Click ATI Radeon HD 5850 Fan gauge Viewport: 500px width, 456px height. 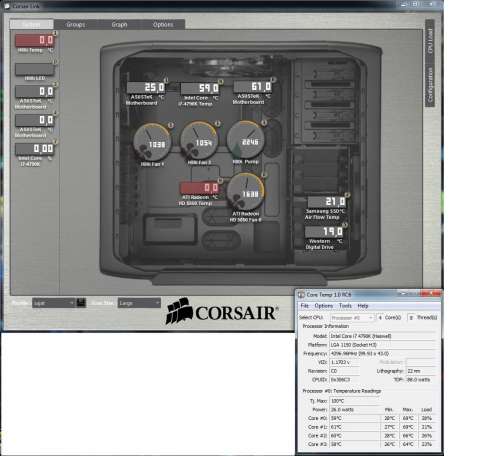pyautogui.click(x=246, y=192)
